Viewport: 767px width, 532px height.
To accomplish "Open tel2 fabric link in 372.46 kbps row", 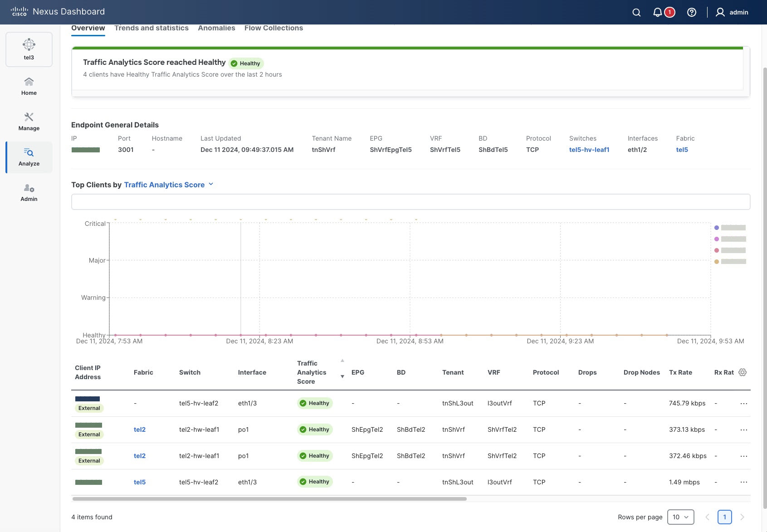I will (140, 456).
